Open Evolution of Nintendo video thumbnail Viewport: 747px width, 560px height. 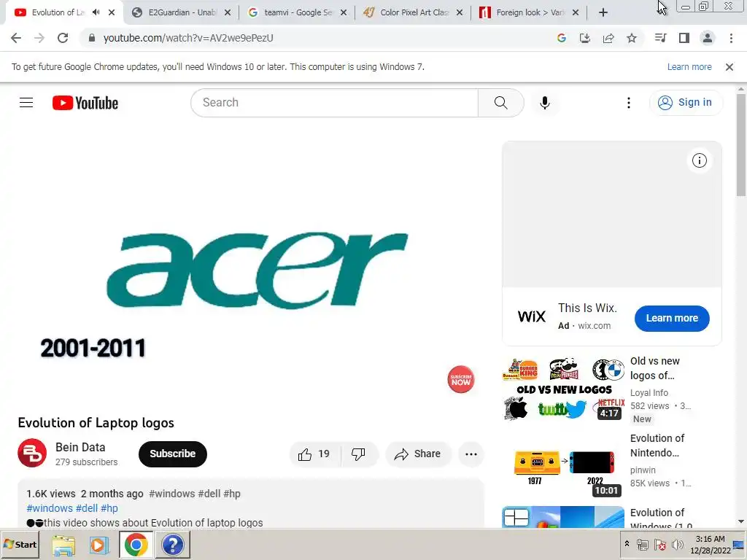563,466
